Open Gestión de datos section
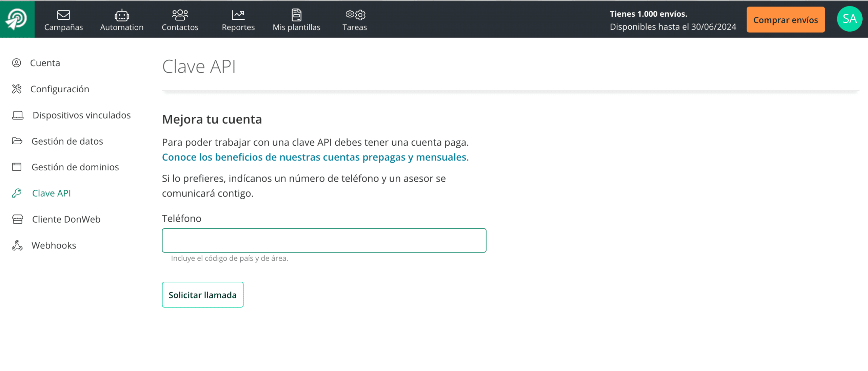The height and width of the screenshot is (371, 868). (x=67, y=141)
